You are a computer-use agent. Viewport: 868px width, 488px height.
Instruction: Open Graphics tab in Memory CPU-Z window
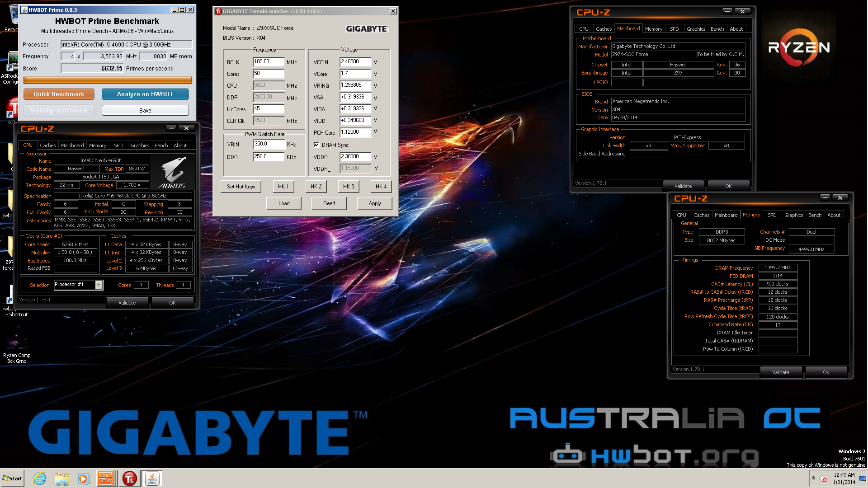(793, 215)
